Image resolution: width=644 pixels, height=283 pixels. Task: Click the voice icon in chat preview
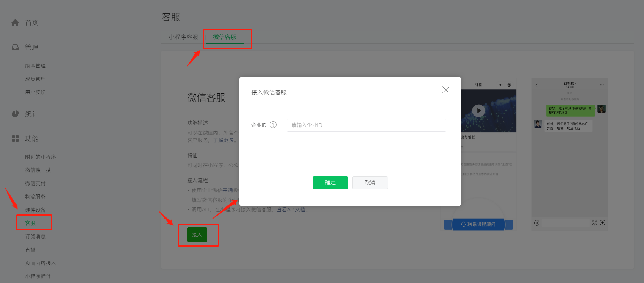537,223
